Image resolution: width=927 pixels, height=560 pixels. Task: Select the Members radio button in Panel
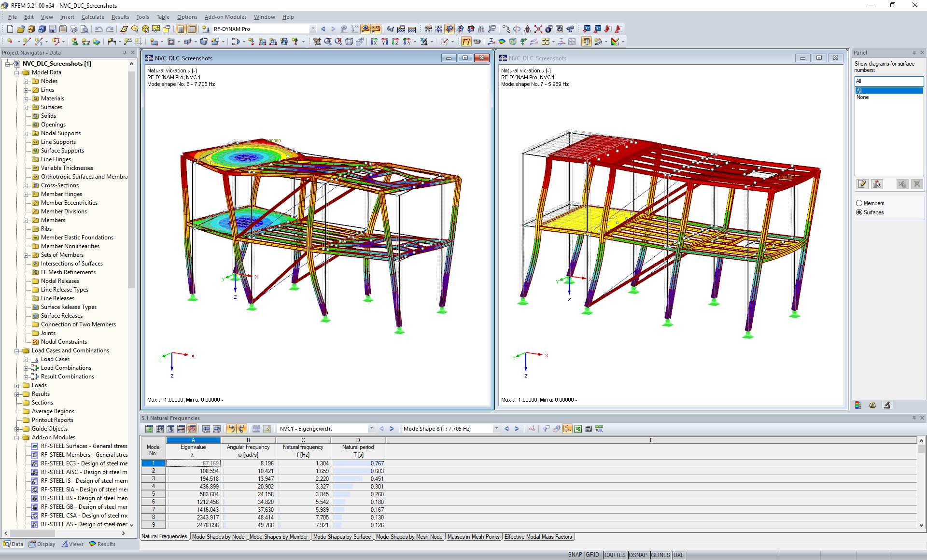(859, 203)
